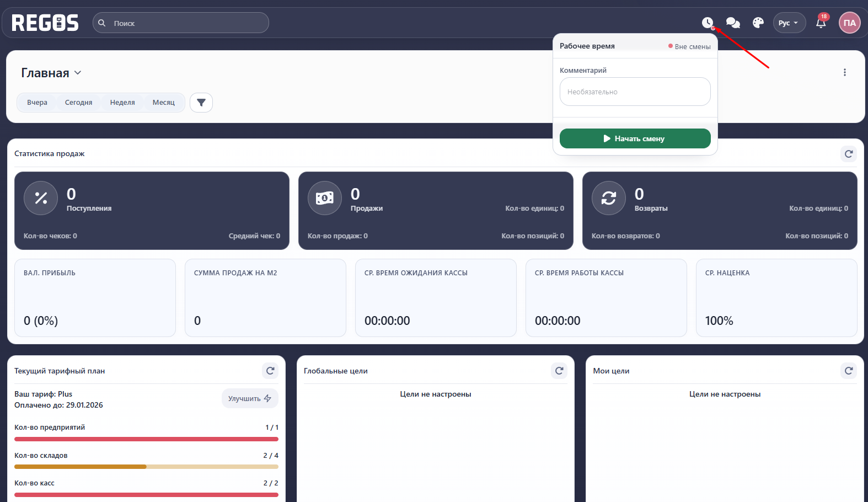The width and height of the screenshot is (868, 502).
Task: Click the Комментарий input field
Action: pyautogui.click(x=635, y=92)
